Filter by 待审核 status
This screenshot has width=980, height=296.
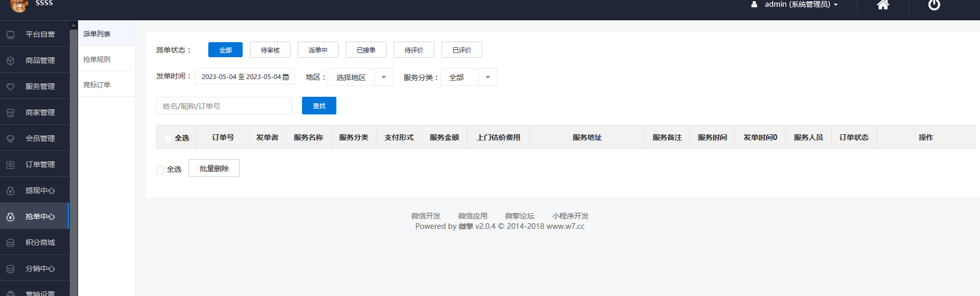[x=270, y=50]
